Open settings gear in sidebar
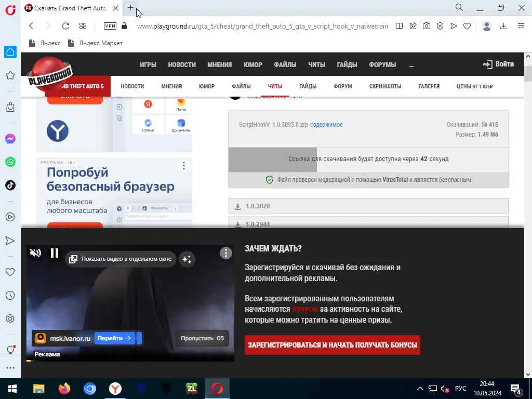Image resolution: width=532 pixels, height=399 pixels. 10,318
